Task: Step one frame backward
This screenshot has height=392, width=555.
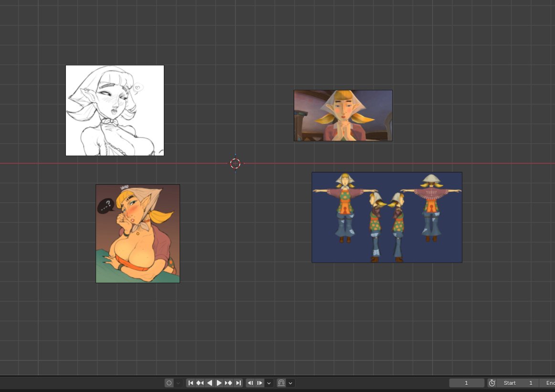Action: 250,382
